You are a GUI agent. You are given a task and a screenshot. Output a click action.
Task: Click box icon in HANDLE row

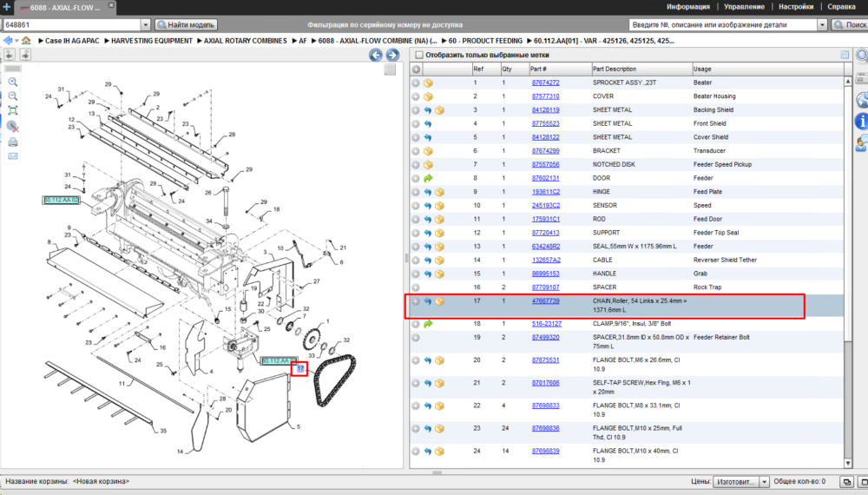[439, 274]
